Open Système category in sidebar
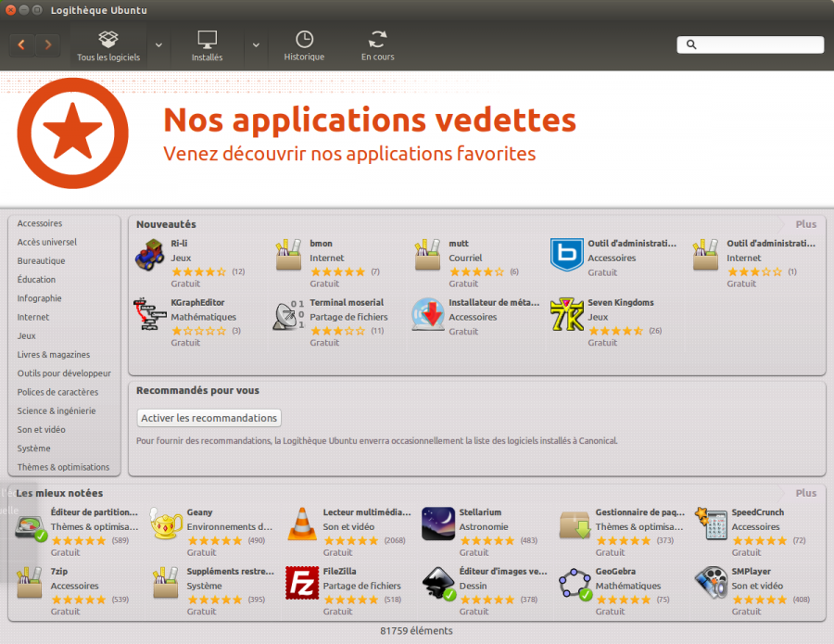 pyautogui.click(x=33, y=448)
